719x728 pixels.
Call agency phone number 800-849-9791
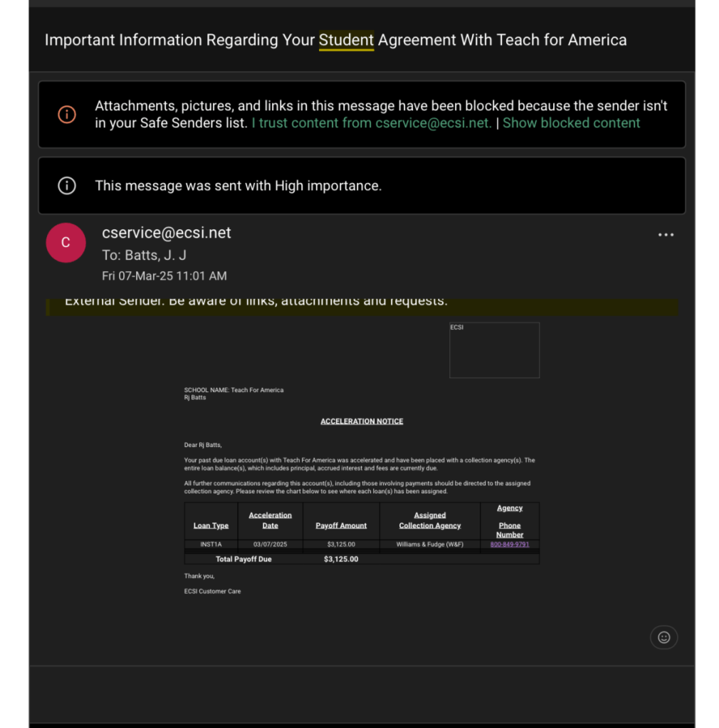[x=510, y=544]
